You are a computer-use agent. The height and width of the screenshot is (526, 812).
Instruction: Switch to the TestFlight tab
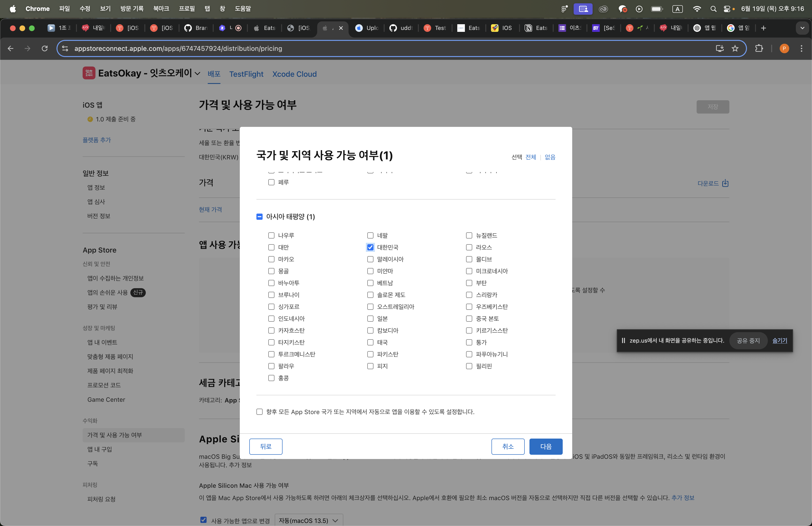pos(246,74)
